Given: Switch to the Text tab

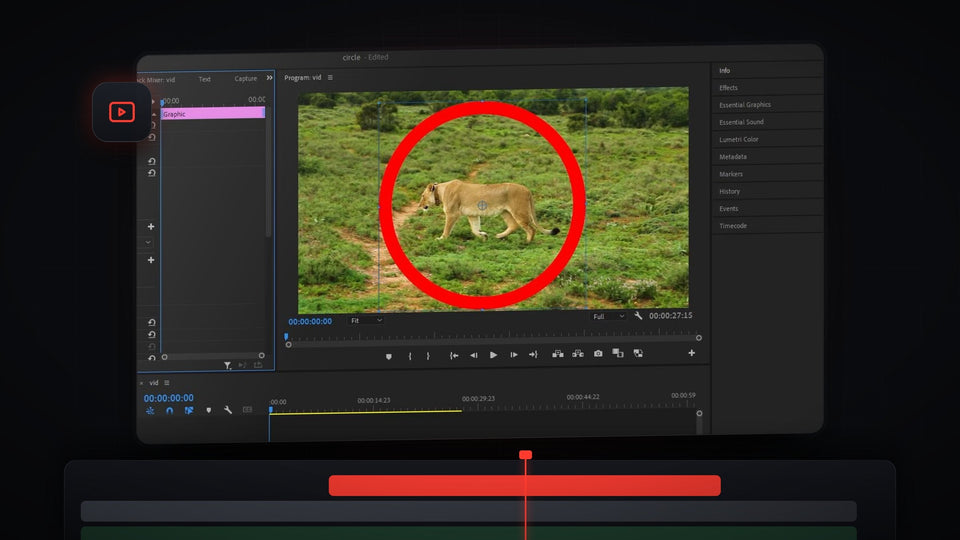Looking at the screenshot, I should pyautogui.click(x=204, y=79).
